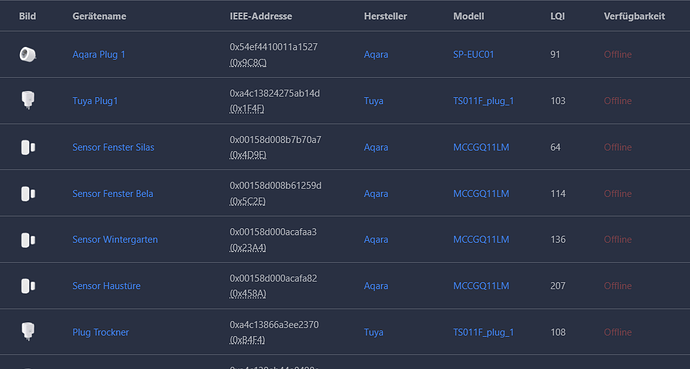Viewport: 690px width, 369px height.
Task: Open the Plug Trockner device link
Action: [x=100, y=332]
